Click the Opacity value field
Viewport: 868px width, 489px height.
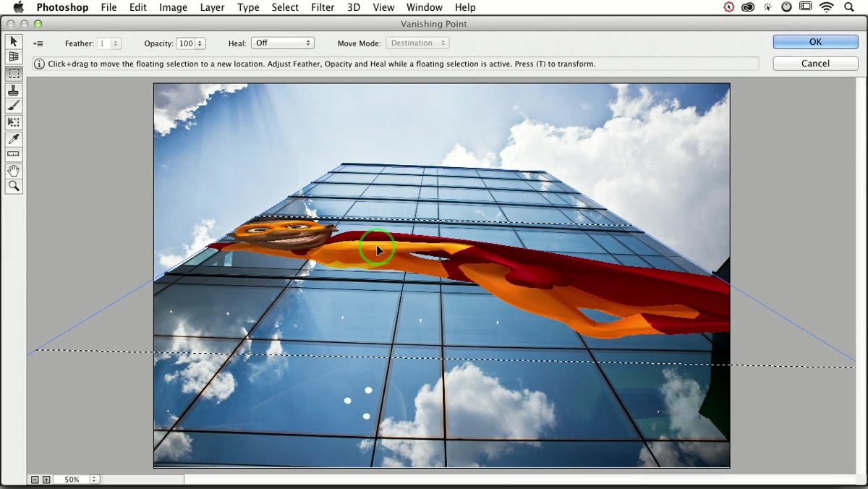coord(187,43)
